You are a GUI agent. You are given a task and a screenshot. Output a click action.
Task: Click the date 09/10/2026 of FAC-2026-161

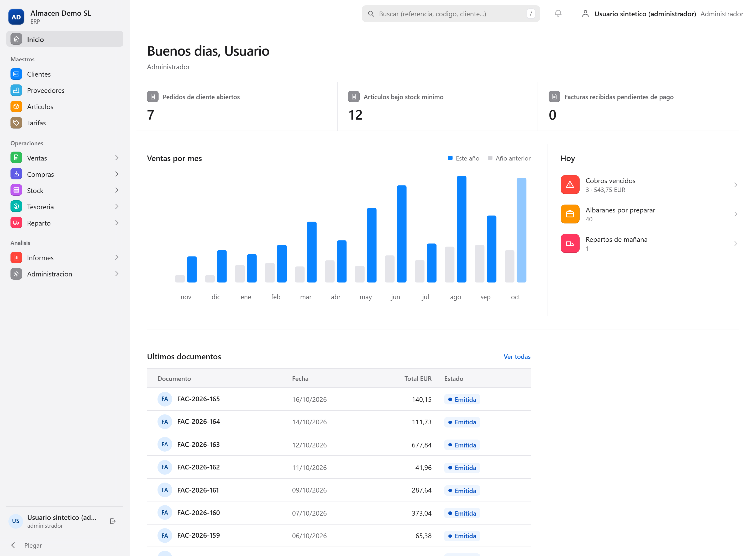(309, 490)
